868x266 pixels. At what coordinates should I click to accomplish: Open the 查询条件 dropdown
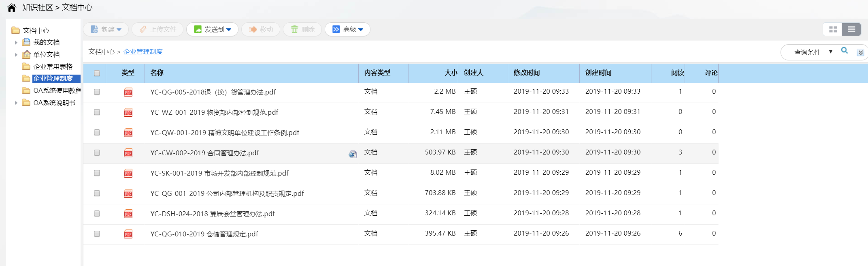[x=810, y=52]
